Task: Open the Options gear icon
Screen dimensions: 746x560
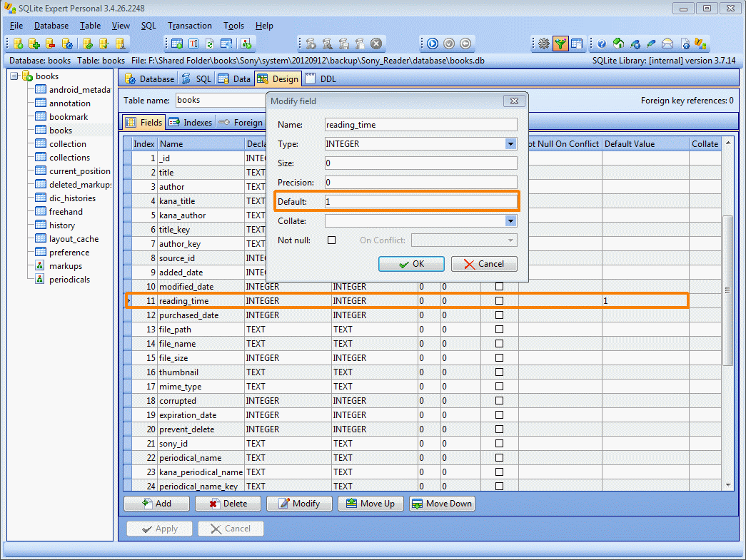Action: [544, 44]
